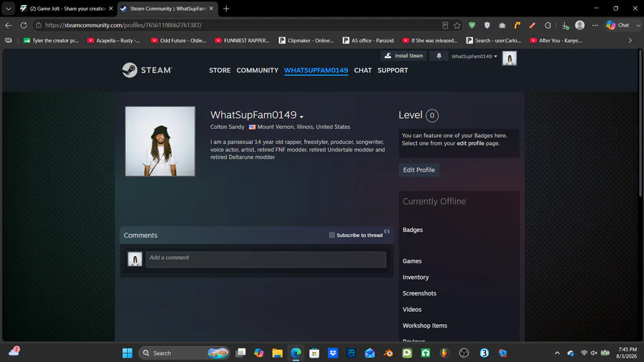Click the lock icon in the address bar
Screen dimensions: 644x362
[39, 26]
